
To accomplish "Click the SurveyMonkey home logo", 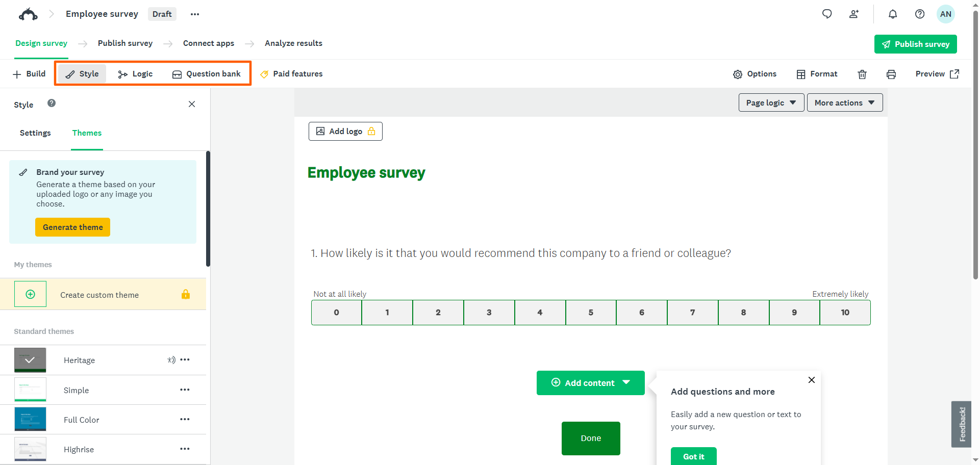I will tap(28, 14).
